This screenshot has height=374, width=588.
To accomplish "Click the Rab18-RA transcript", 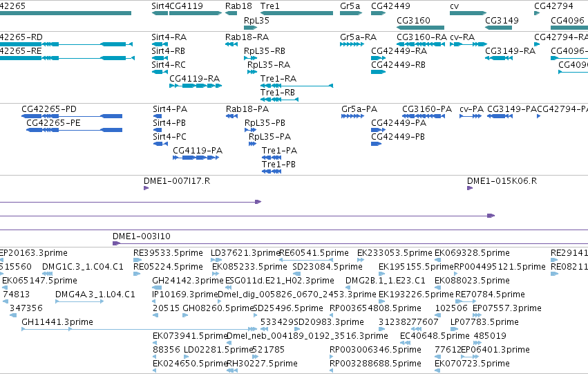I will click(x=231, y=44).
